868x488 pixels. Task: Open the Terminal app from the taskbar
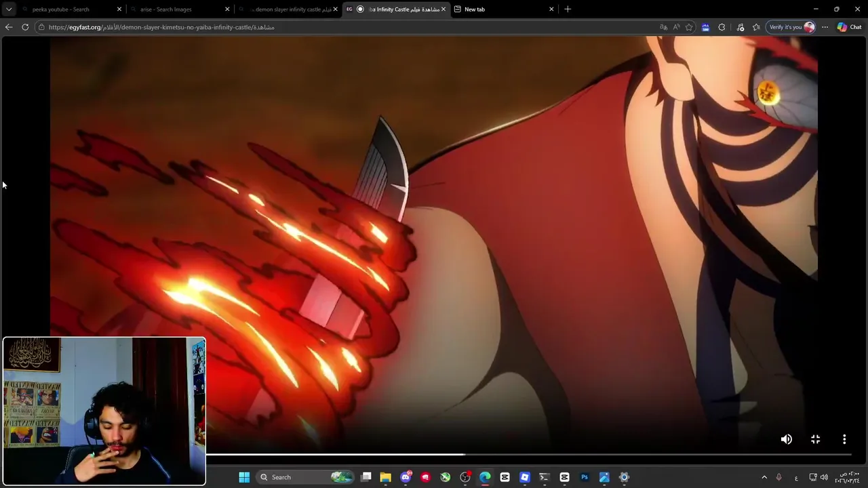pyautogui.click(x=544, y=477)
